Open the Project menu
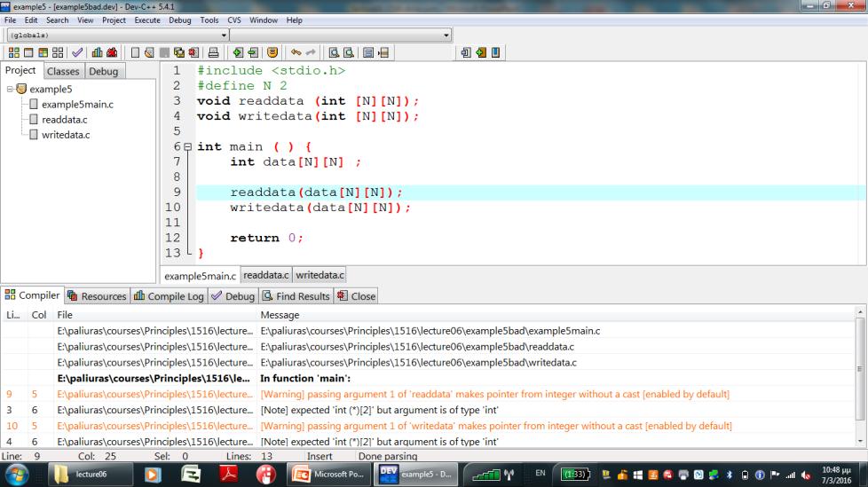Viewport: 868px width, 487px height. pyautogui.click(x=114, y=20)
